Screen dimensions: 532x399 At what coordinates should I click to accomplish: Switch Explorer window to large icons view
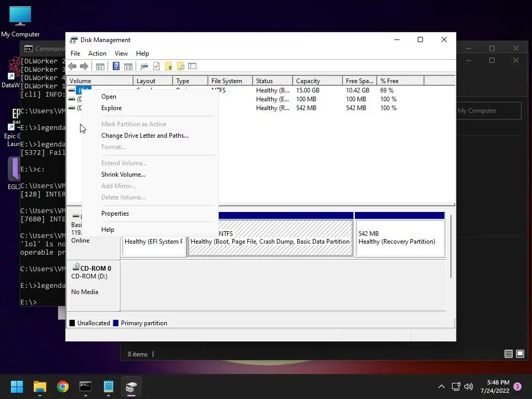[520, 354]
